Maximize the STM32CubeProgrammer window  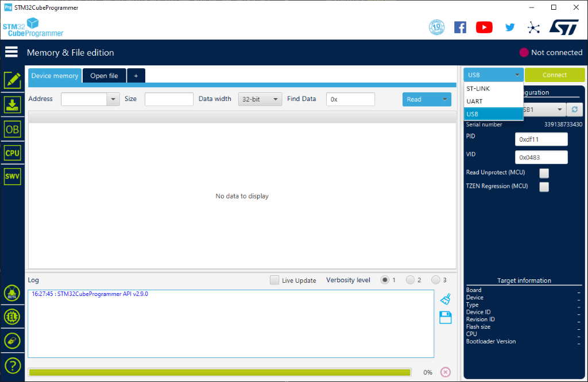pyautogui.click(x=554, y=7)
